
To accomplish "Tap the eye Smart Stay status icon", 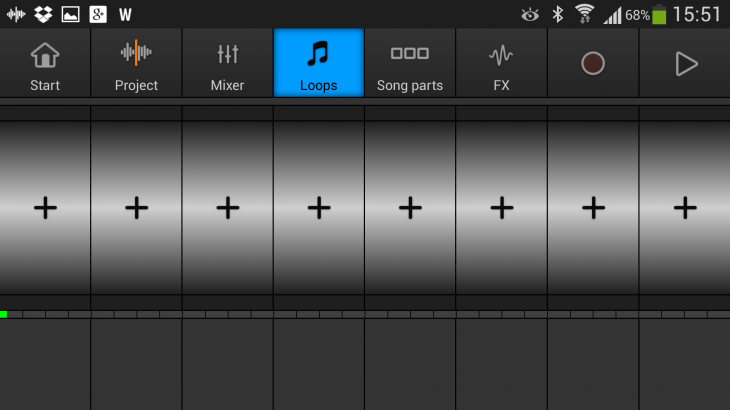I will [530, 15].
